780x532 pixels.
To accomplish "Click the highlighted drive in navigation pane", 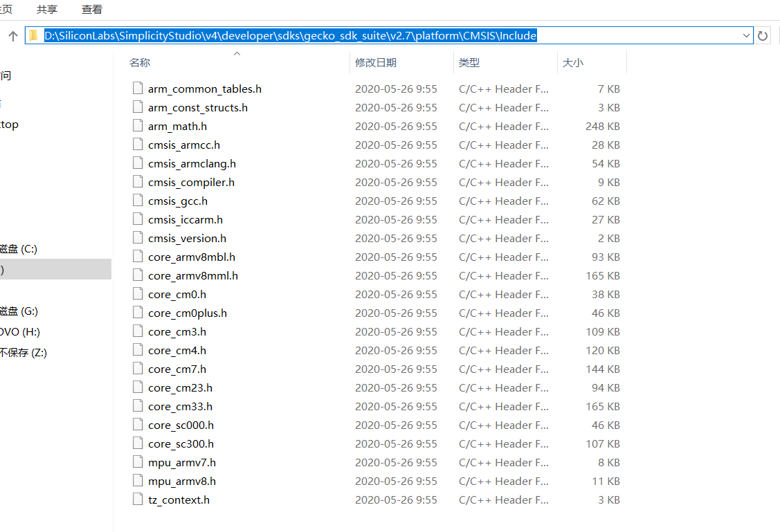I will [55, 269].
